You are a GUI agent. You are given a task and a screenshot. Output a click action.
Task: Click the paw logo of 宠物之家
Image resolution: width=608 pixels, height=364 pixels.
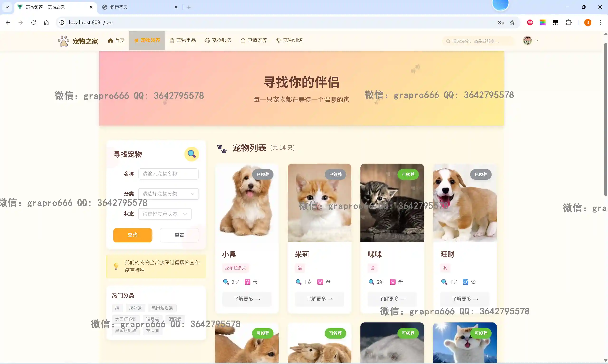pyautogui.click(x=63, y=41)
